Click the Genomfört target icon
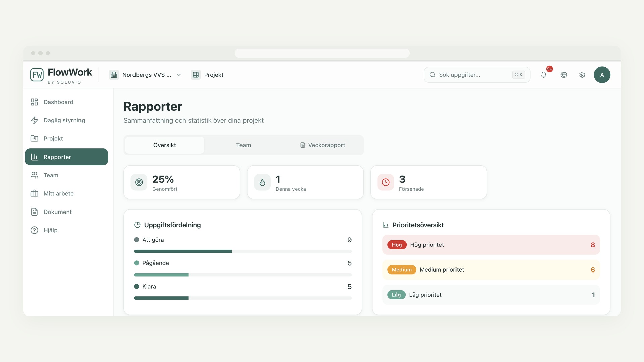The height and width of the screenshot is (362, 644). tap(139, 182)
